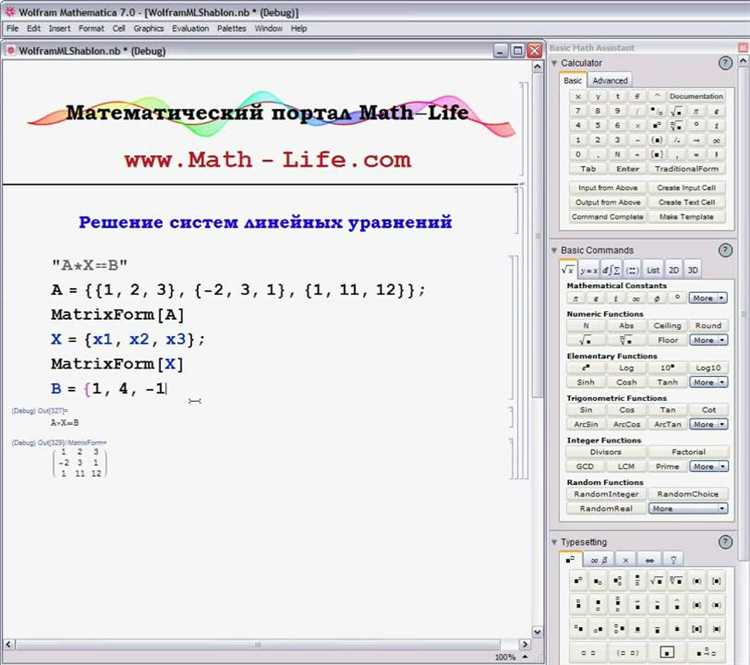The width and height of the screenshot is (750, 665).
Task: Open More dropdown for Elementary Functions
Action: click(708, 382)
